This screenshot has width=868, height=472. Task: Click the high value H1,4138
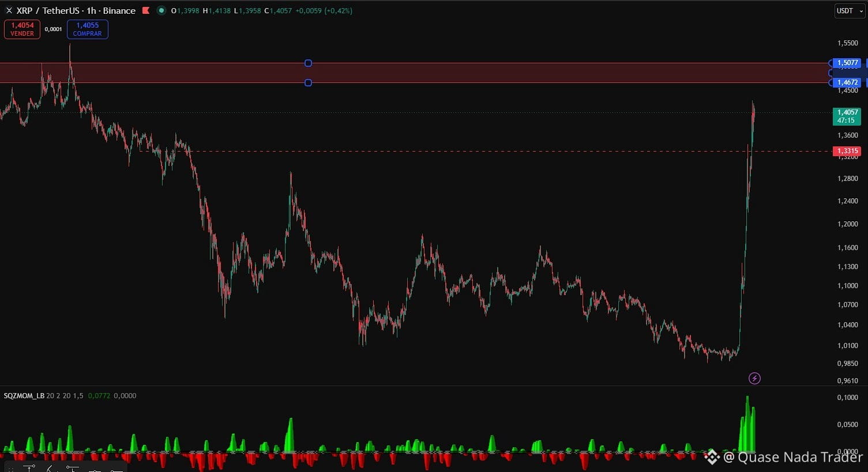pos(216,11)
